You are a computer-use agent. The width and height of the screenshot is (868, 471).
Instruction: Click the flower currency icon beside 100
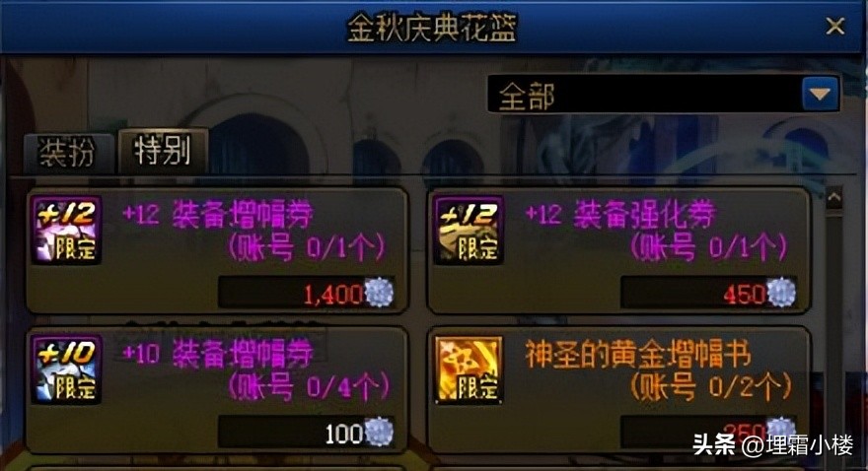(x=379, y=432)
